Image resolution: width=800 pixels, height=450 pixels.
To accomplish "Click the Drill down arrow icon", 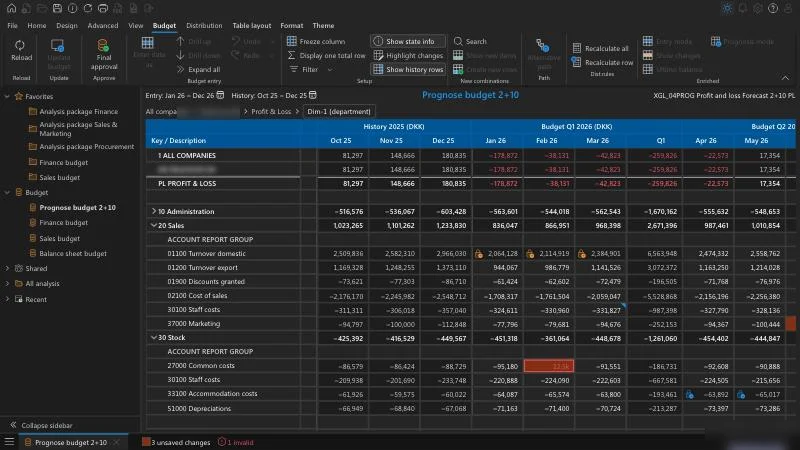I will click(x=180, y=55).
